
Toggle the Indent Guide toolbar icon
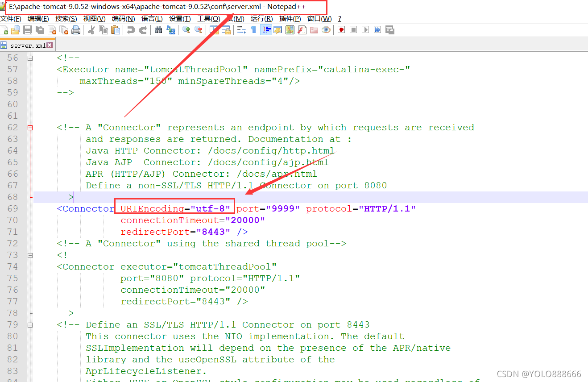point(266,30)
